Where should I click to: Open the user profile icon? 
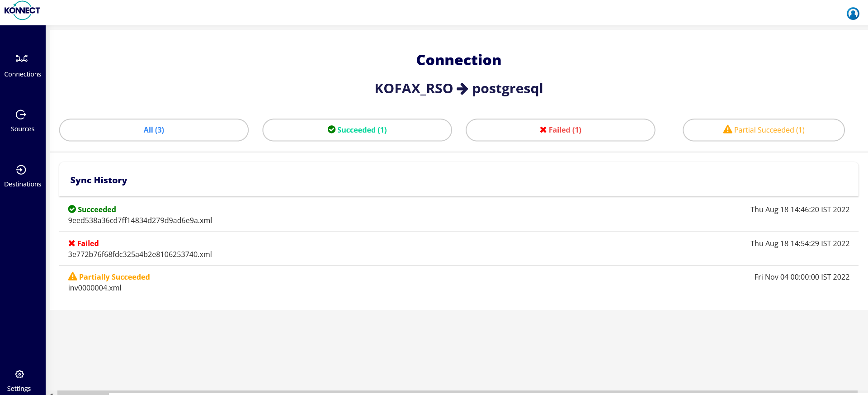click(853, 14)
